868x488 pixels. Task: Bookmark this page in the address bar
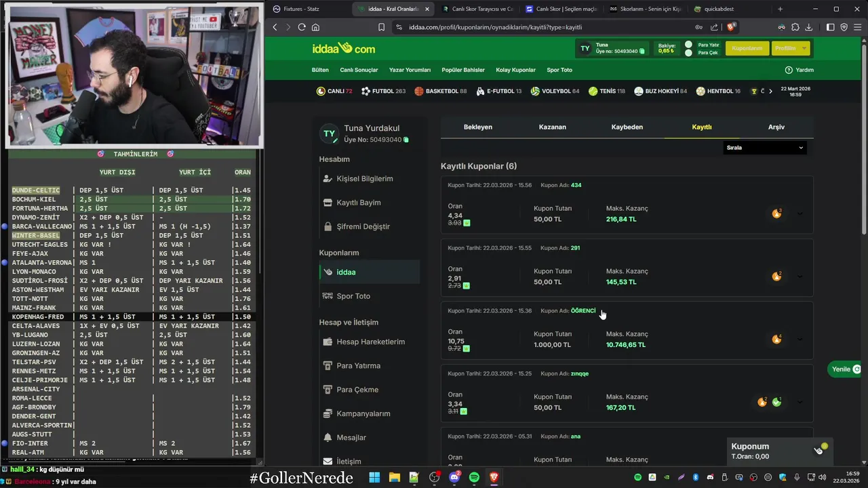point(381,27)
